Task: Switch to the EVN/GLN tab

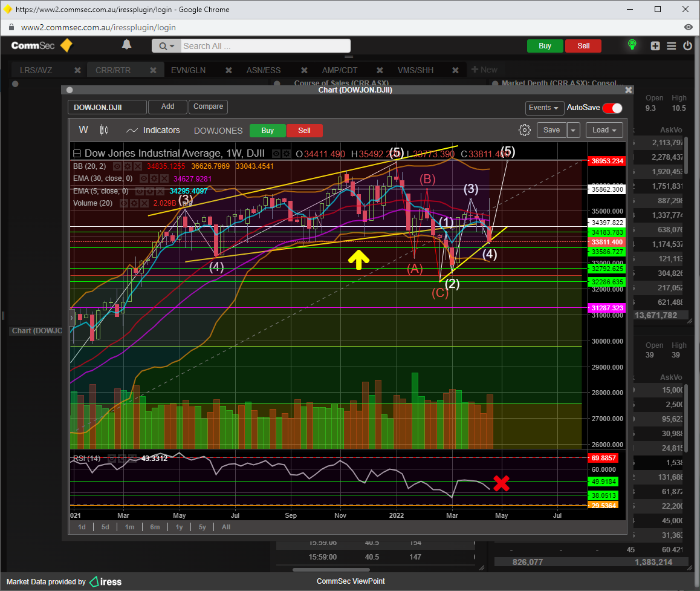Action: point(189,70)
